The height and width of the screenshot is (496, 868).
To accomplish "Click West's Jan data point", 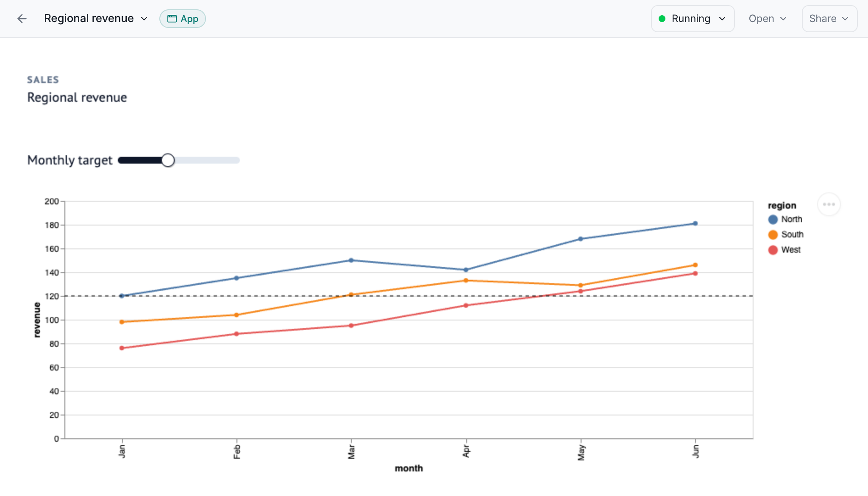I will [122, 348].
